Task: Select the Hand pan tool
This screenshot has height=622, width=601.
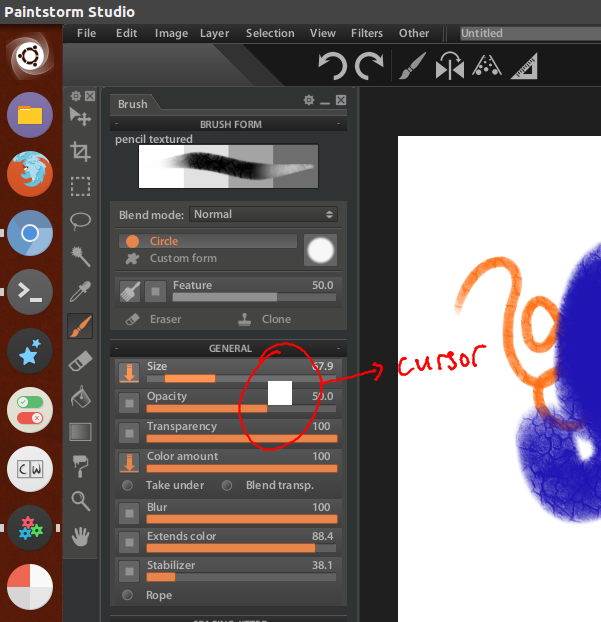Action: [x=80, y=536]
